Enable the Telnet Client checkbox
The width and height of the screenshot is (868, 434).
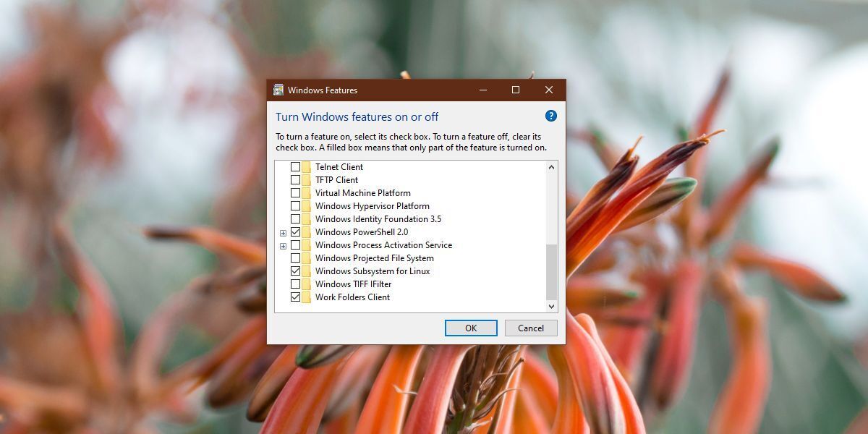point(294,166)
